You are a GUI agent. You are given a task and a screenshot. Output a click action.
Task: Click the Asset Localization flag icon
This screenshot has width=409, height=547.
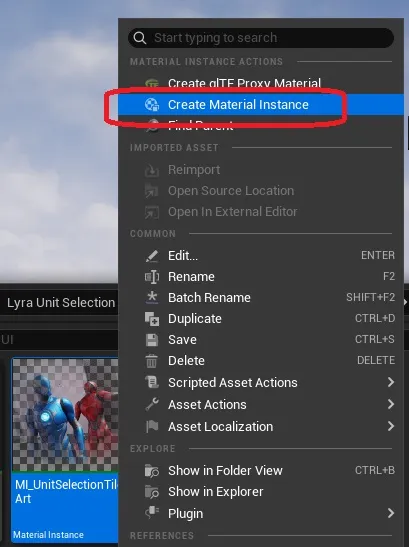point(152,426)
